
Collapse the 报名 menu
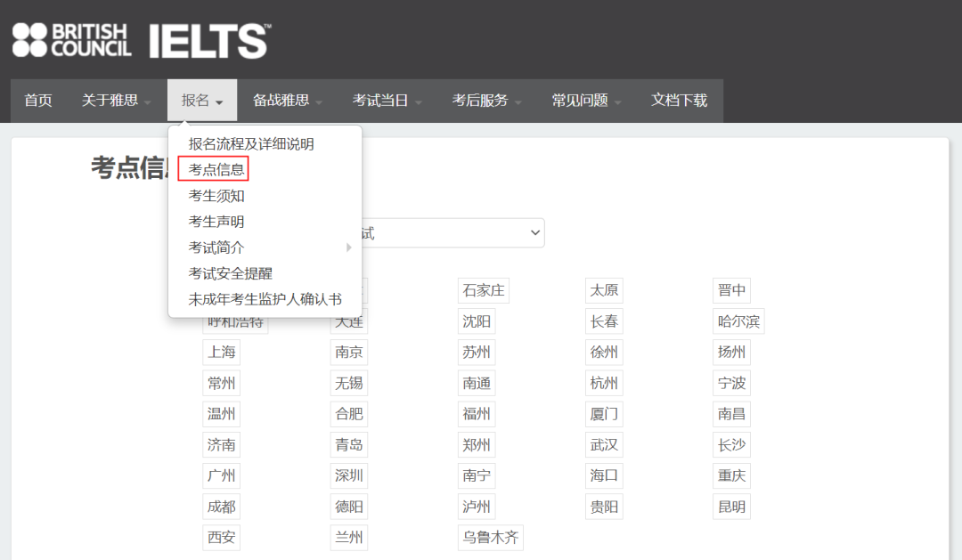202,101
